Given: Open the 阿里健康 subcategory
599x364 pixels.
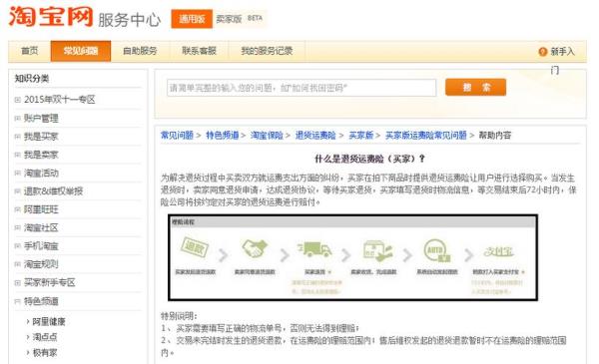Looking at the screenshot, I should tap(49, 322).
